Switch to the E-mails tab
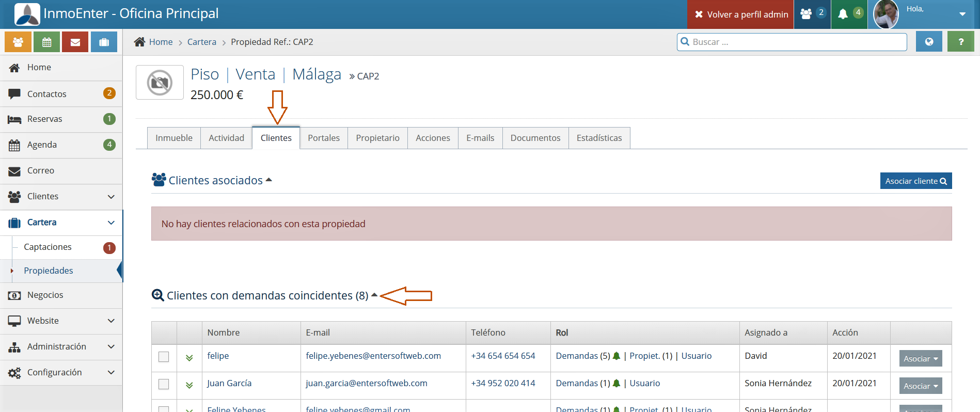The width and height of the screenshot is (980, 412). point(480,138)
